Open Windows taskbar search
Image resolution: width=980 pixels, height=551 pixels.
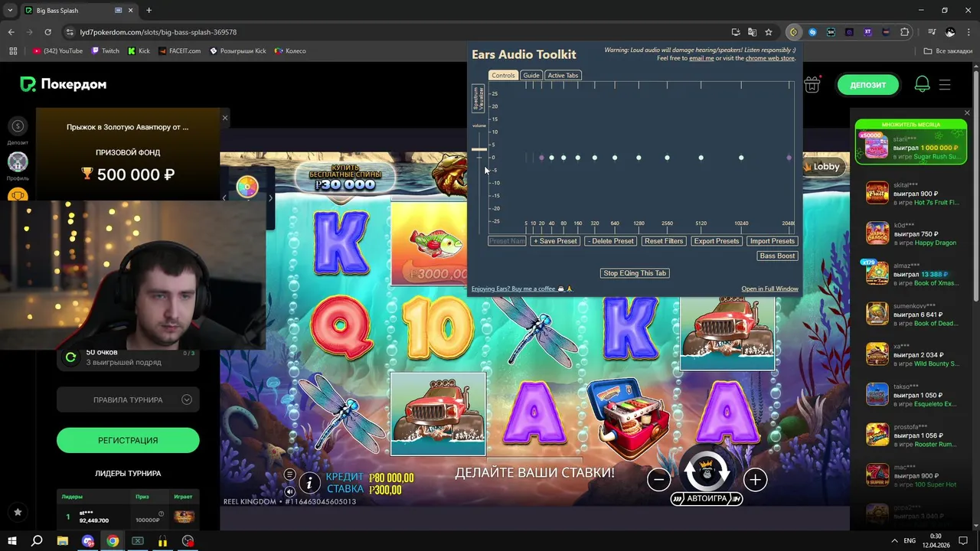click(37, 541)
